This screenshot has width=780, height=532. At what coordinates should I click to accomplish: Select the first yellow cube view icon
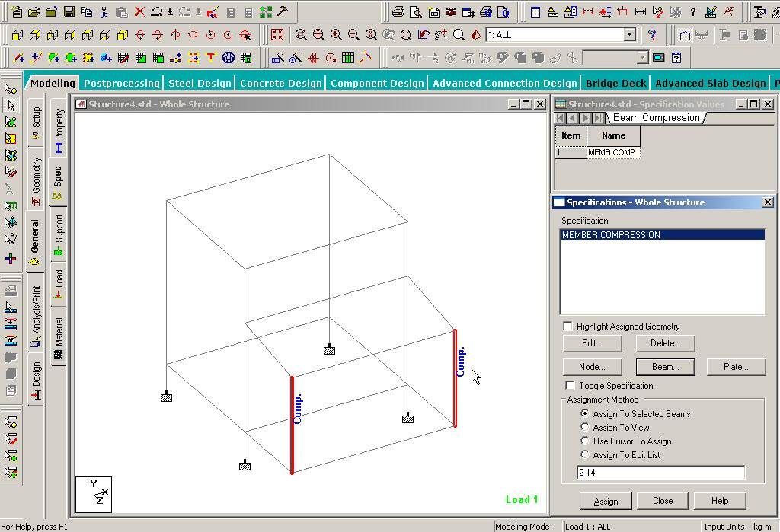pyautogui.click(x=18, y=35)
